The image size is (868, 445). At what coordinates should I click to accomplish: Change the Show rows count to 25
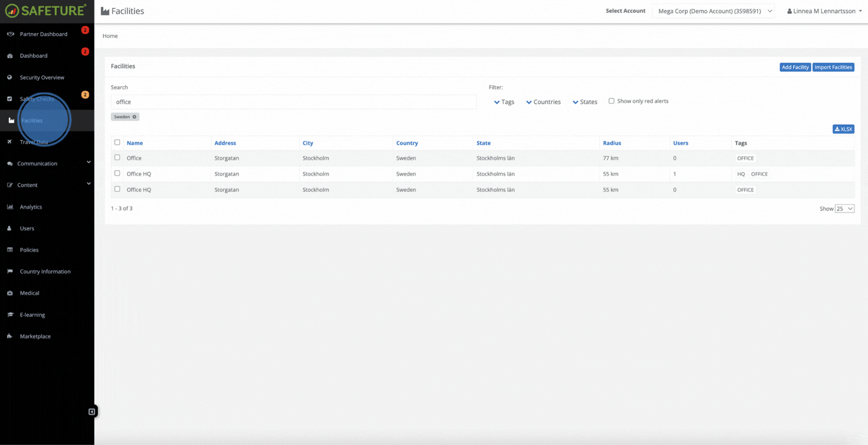click(x=844, y=208)
